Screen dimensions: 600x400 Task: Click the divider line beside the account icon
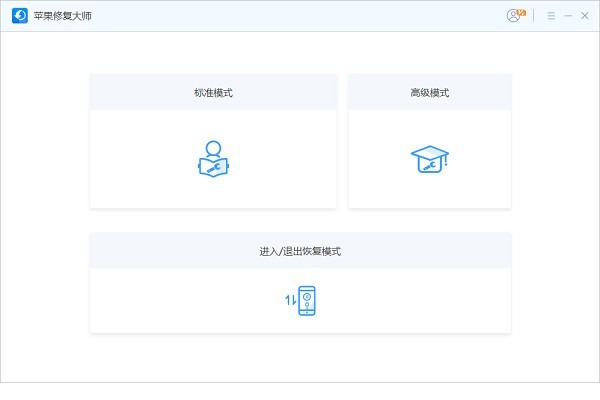click(533, 16)
